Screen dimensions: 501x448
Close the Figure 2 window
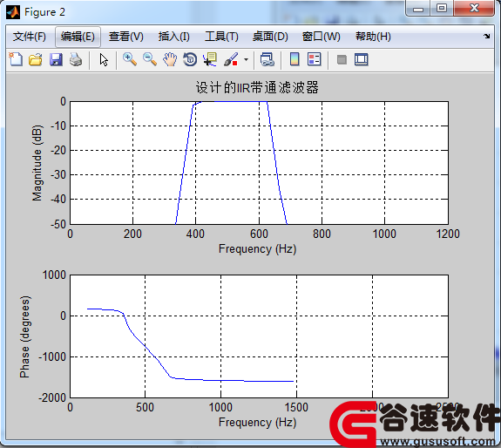pyautogui.click(x=474, y=8)
